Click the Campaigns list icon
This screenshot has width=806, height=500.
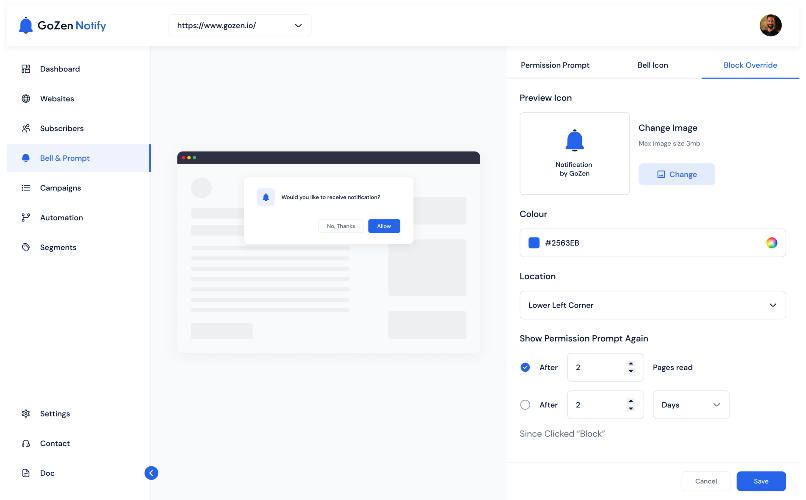[26, 188]
